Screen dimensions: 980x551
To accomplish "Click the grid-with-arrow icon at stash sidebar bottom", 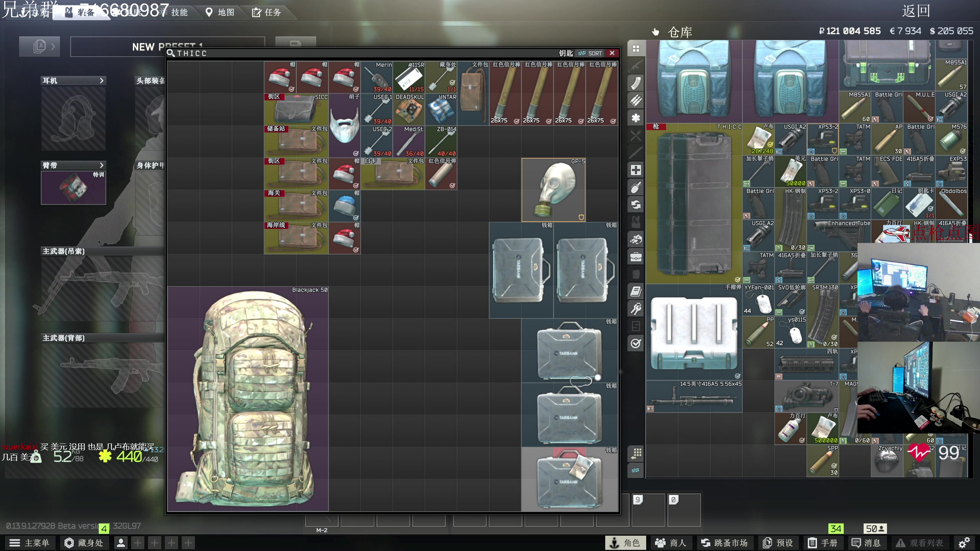I will 636,453.
